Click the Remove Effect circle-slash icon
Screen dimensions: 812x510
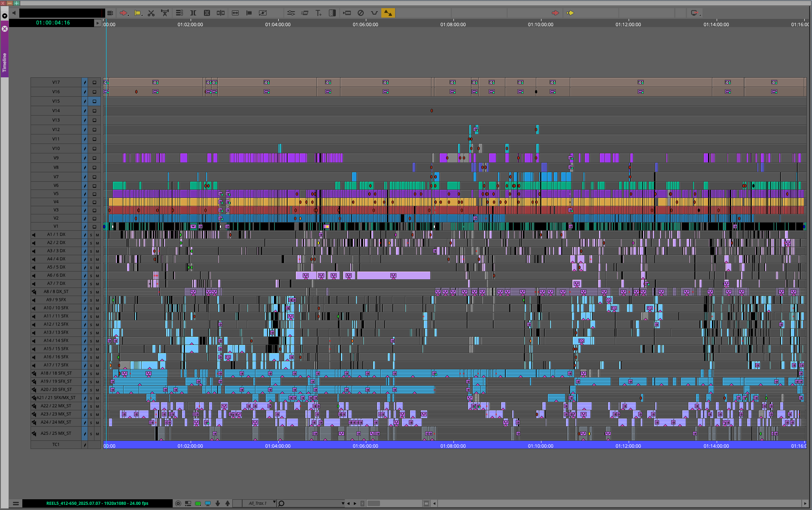tap(361, 13)
